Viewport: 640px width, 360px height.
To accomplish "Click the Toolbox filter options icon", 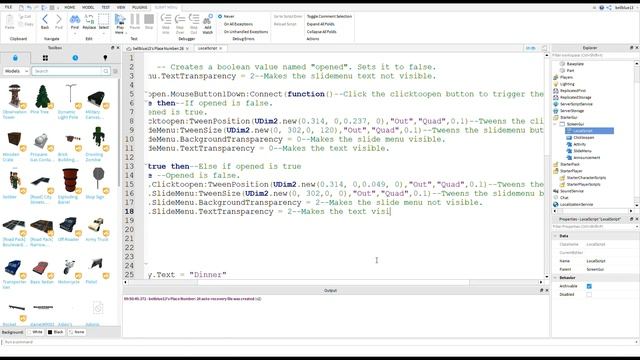I will pos(116,71).
